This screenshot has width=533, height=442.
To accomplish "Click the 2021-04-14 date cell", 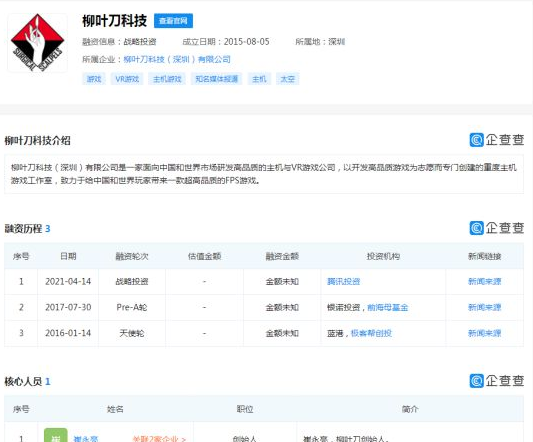I will tap(68, 282).
